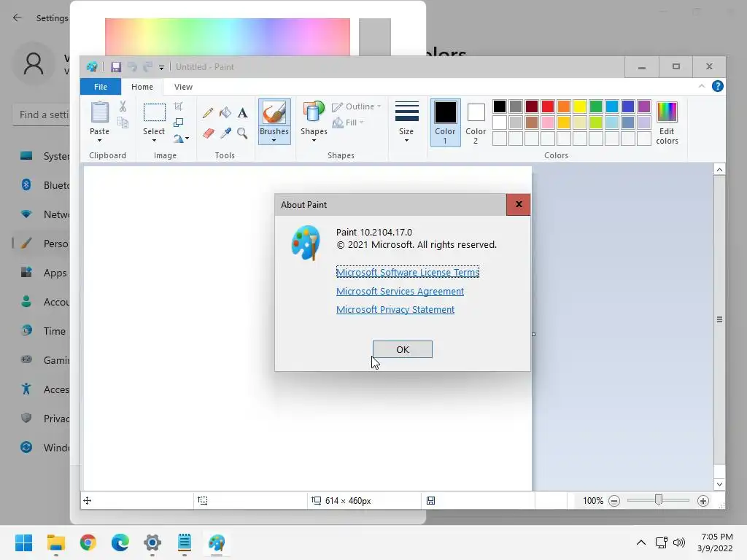Zoom in with the plus button
The height and width of the screenshot is (560, 747).
703,501
